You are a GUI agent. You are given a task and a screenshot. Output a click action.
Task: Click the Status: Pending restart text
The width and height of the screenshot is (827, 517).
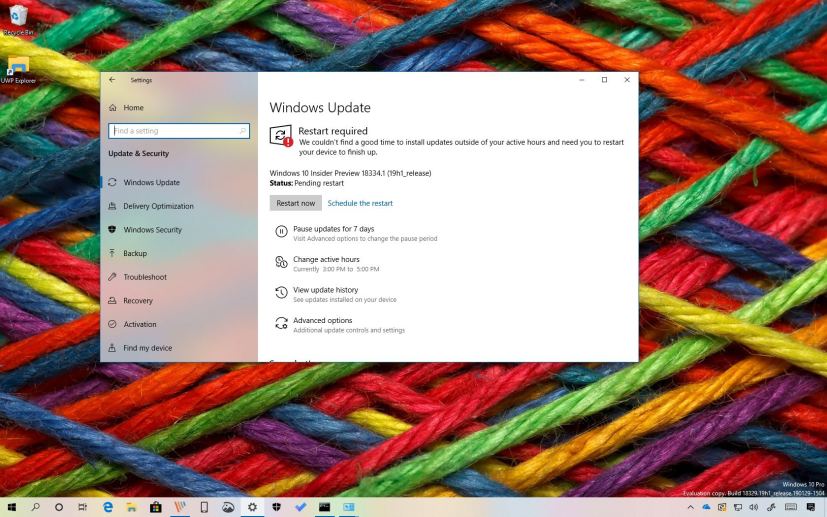click(306, 183)
